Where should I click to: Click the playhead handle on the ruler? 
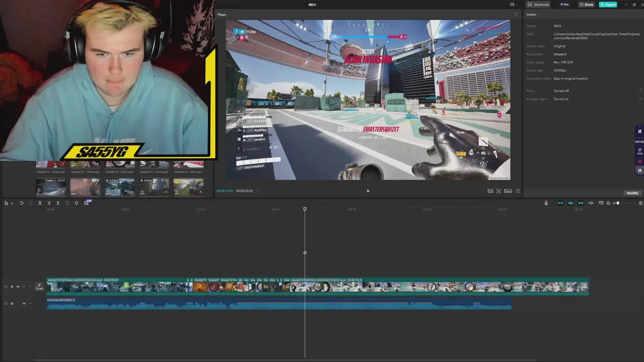(x=304, y=209)
